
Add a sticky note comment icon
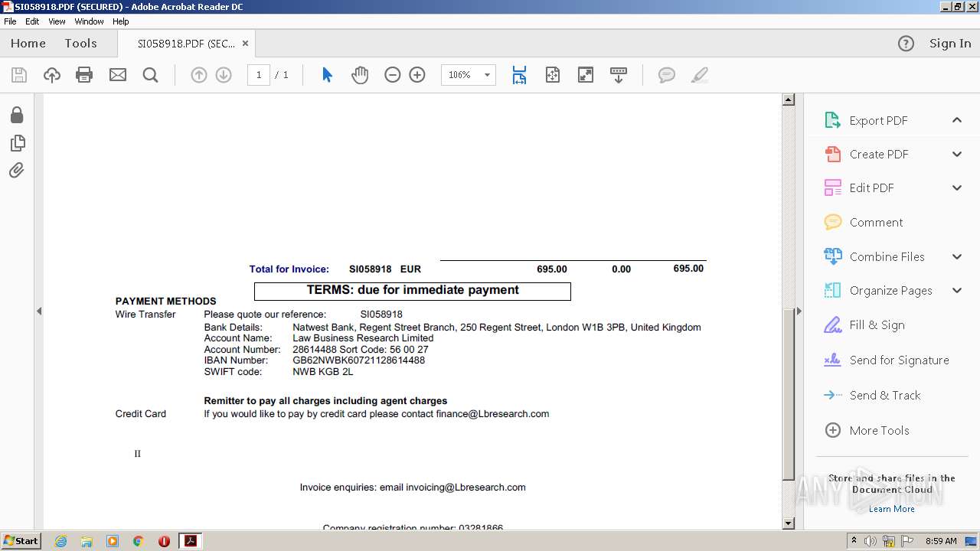pos(667,75)
